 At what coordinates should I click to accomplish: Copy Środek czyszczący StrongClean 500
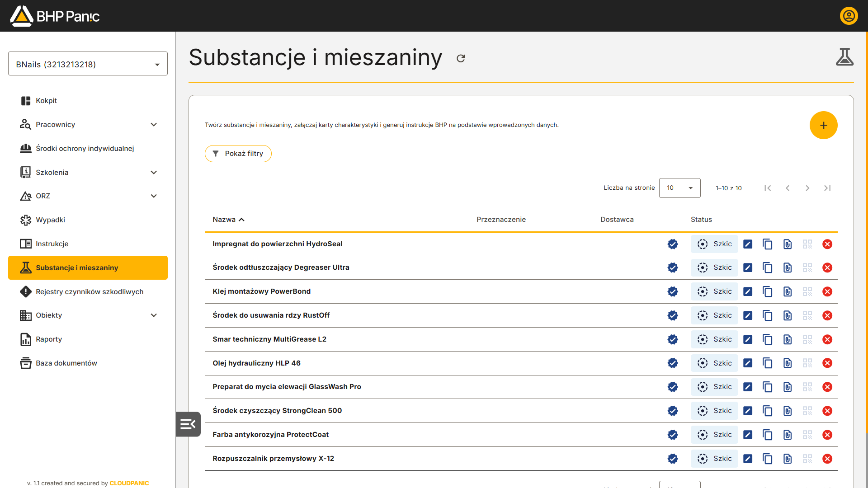tap(768, 411)
